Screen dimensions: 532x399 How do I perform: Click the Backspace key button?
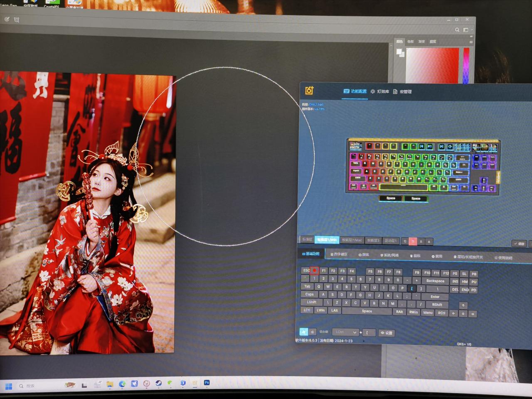point(435,281)
